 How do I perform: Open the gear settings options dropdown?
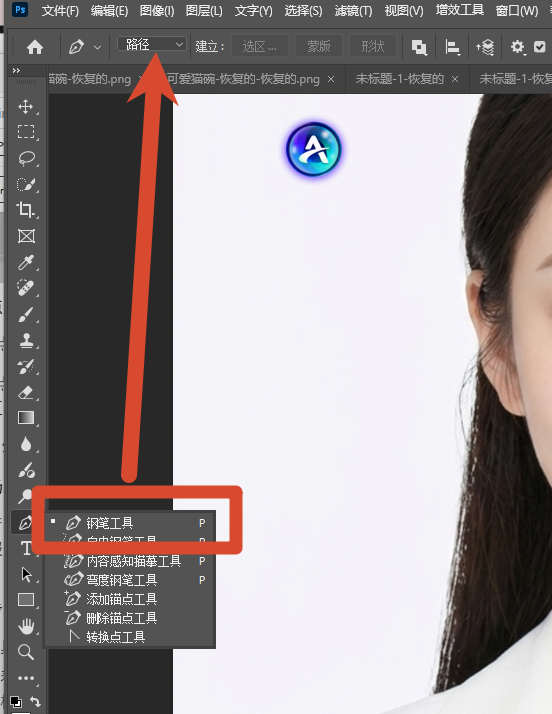click(x=518, y=46)
